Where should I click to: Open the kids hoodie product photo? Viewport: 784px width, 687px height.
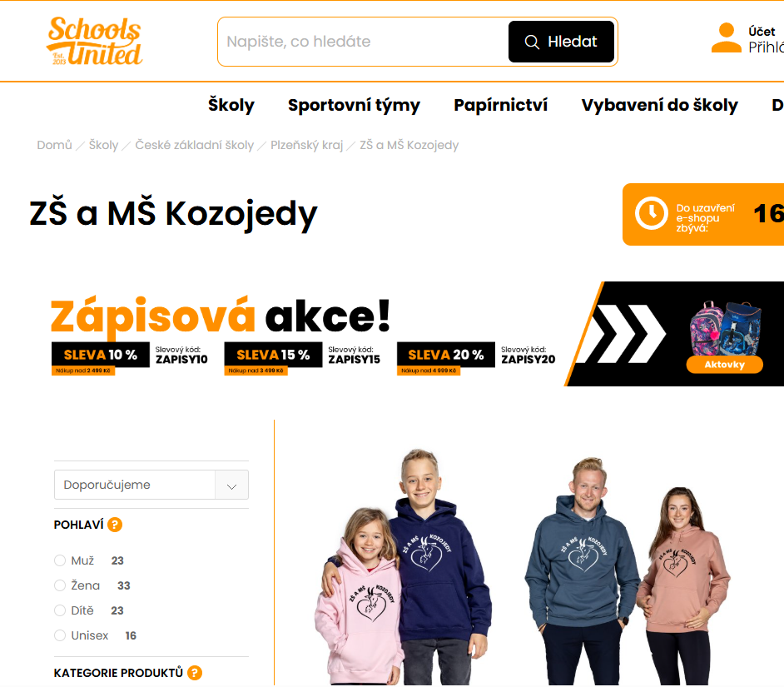[x=404, y=566]
